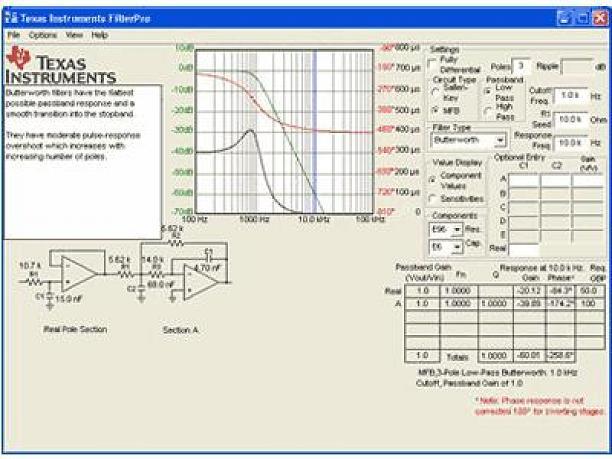Click the red phase response note text
Screen dimensions: 612x459
coord(539,406)
